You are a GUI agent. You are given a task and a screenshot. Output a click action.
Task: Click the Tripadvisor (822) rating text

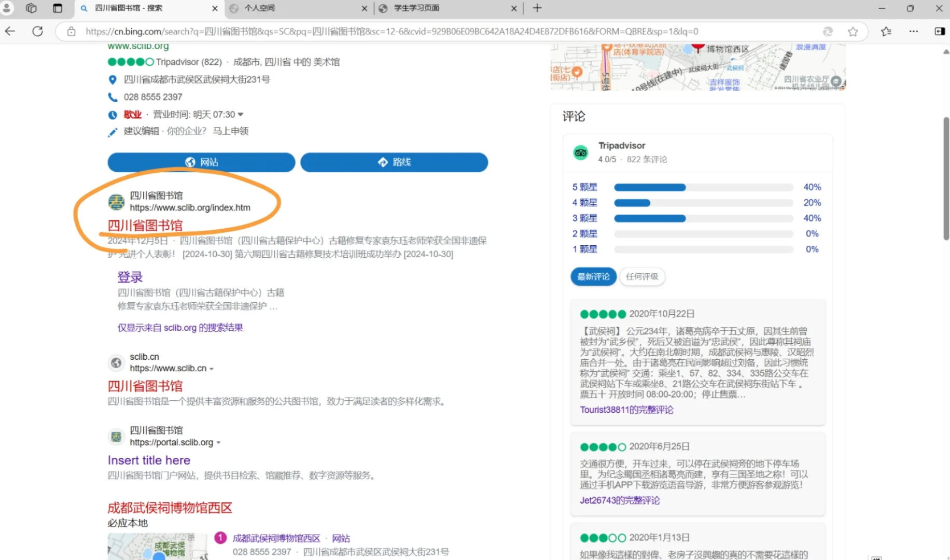click(x=189, y=62)
